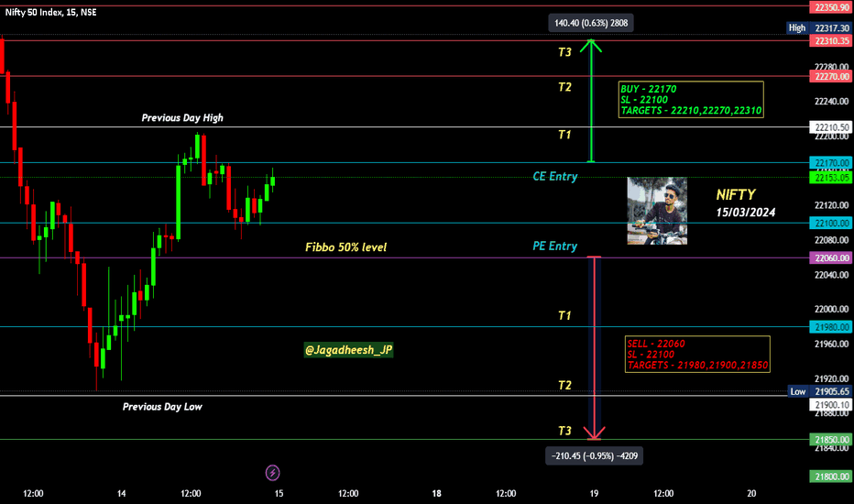Click the High 22317.30 price tag
The height and width of the screenshot is (504, 854).
coord(820,27)
